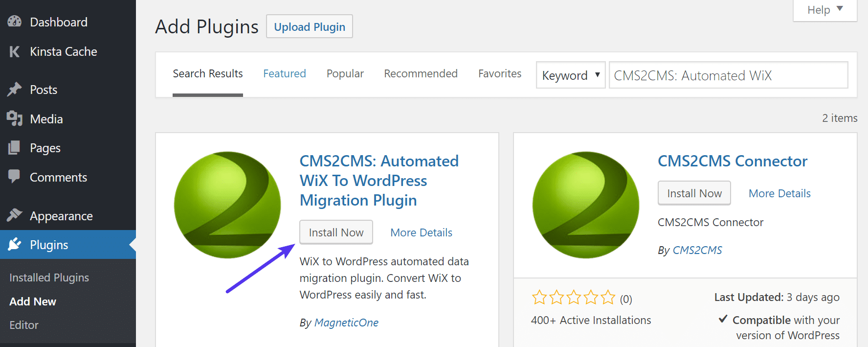This screenshot has width=868, height=347.
Task: Open CMS2CMS Automated WiX Migration title link
Action: [379, 181]
